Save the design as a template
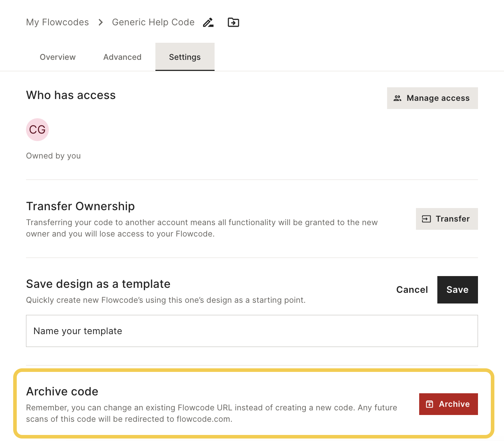The width and height of the screenshot is (504, 441). (x=457, y=290)
